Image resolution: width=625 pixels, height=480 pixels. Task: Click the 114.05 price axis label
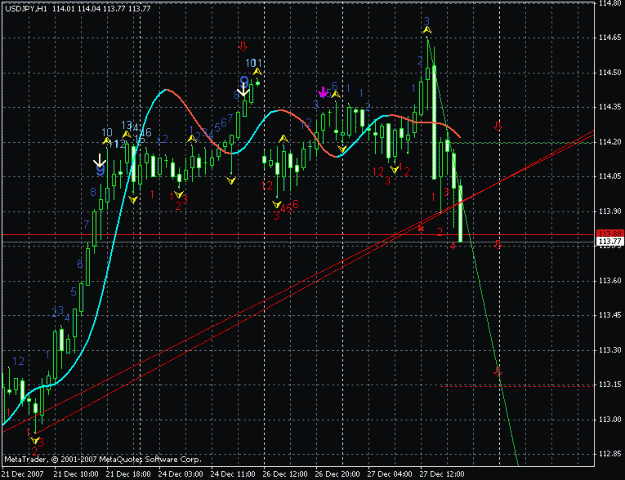pos(610,177)
